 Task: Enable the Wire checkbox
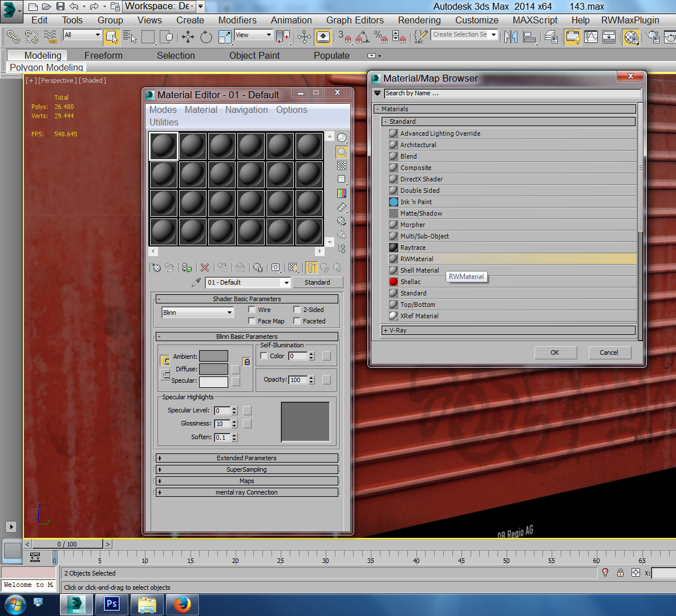252,310
